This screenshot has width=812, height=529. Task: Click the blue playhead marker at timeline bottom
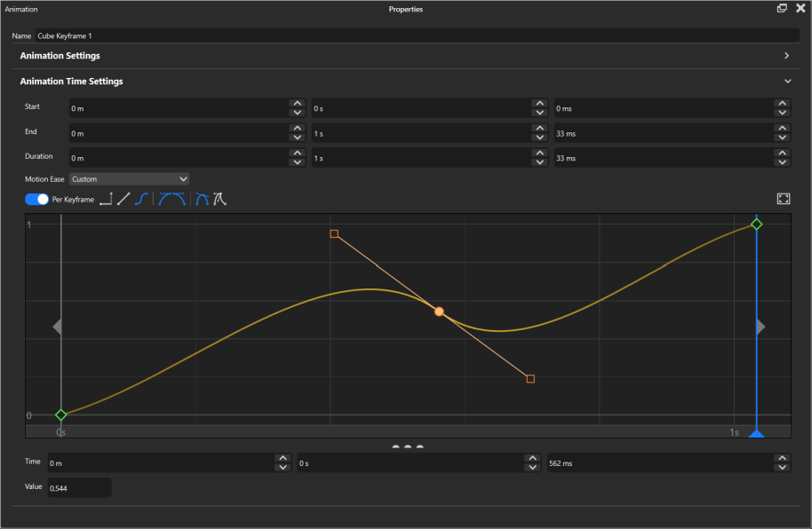click(756, 433)
